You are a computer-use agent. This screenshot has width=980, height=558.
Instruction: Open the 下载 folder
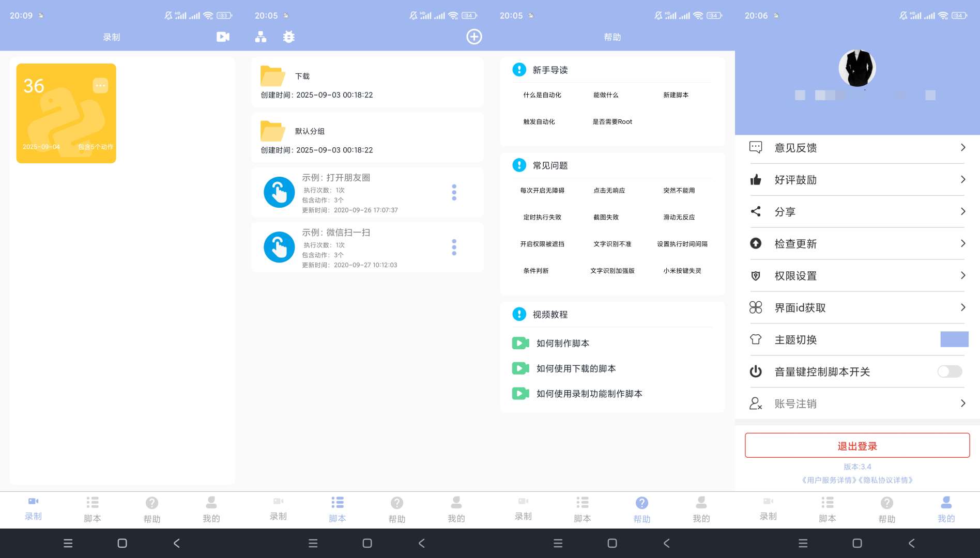367,82
